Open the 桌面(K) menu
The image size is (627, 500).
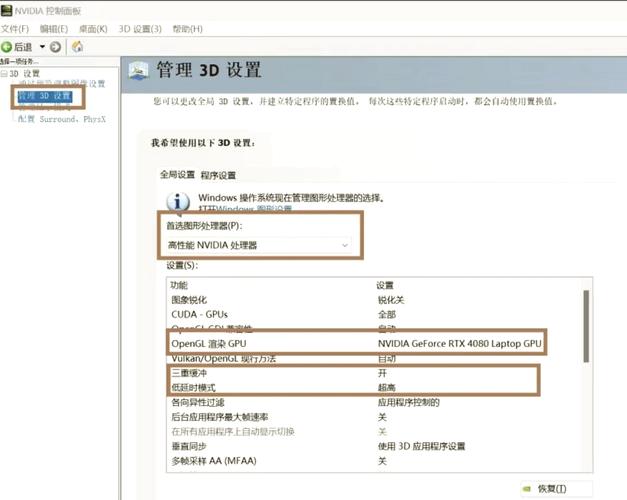point(93,29)
